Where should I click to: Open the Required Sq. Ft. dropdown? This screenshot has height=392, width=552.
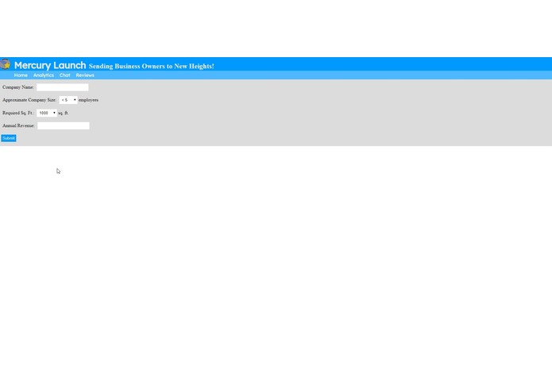47,113
